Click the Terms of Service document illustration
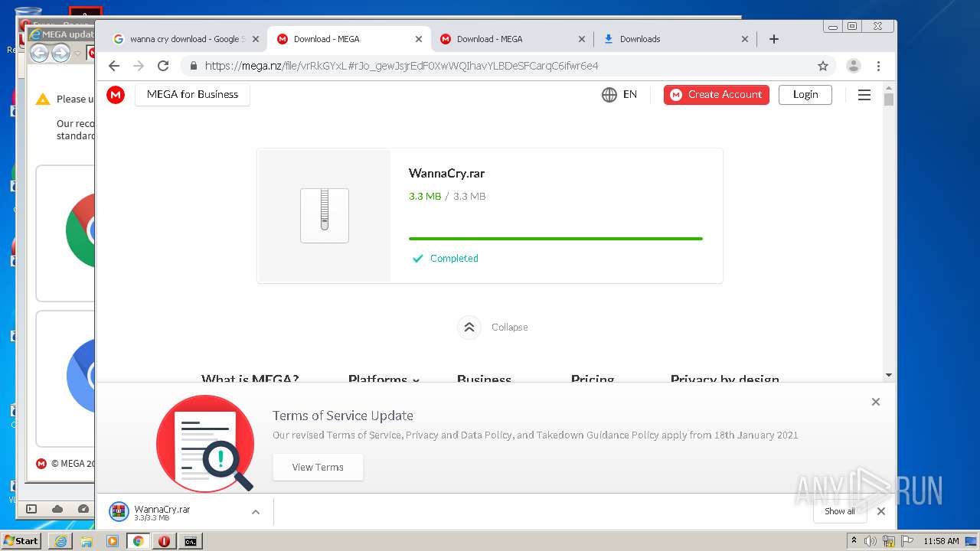The image size is (980, 551). click(205, 443)
